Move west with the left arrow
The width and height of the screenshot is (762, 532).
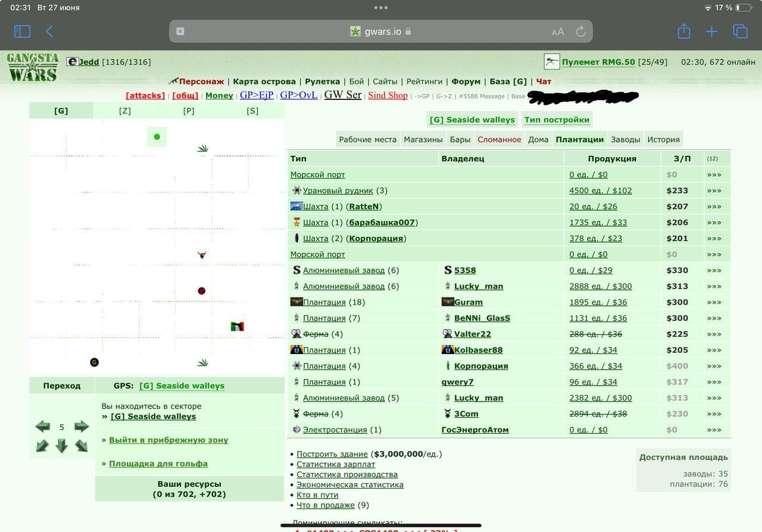tap(43, 427)
